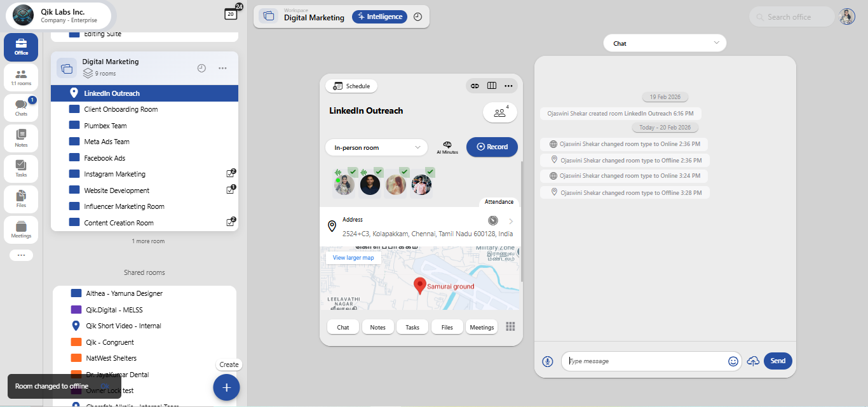The height and width of the screenshot is (407, 868).
Task: Open the Files tab in the room card
Action: coord(447,327)
